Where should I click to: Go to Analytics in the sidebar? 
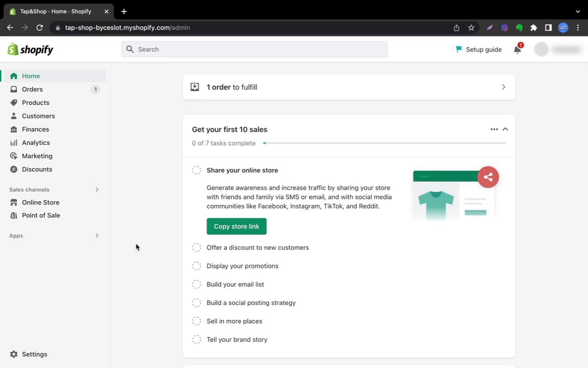[36, 143]
